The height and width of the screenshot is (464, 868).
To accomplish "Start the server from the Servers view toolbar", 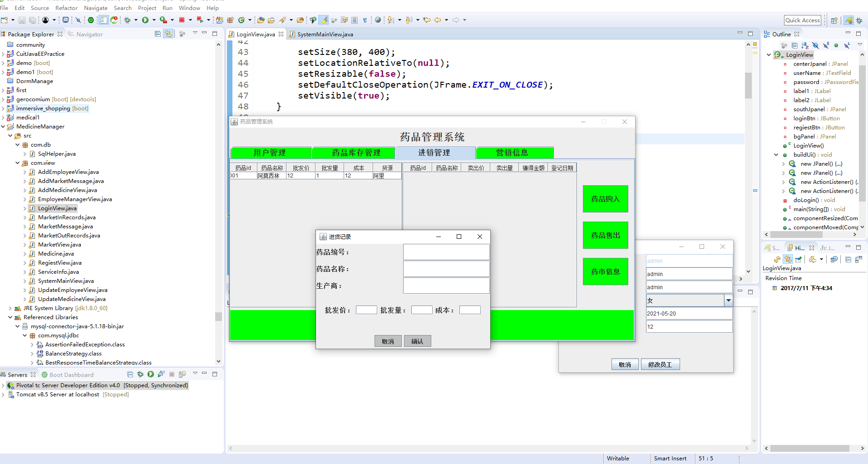I will pos(150,374).
